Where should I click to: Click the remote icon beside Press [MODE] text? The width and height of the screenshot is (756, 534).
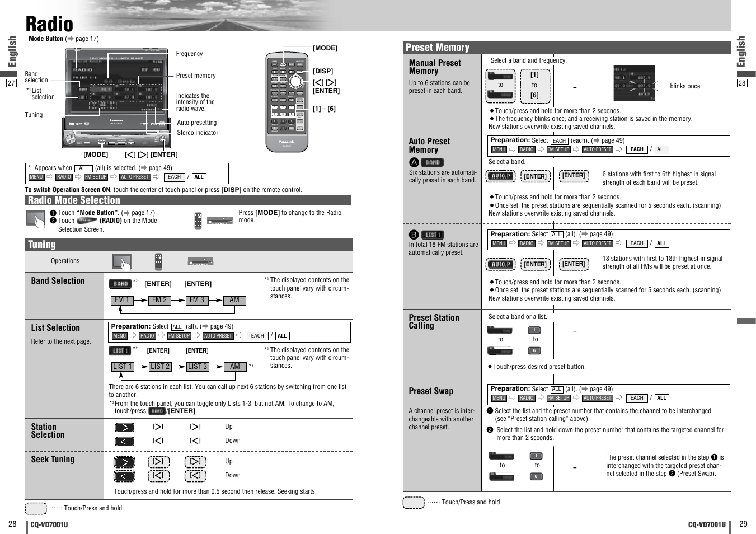point(198,221)
